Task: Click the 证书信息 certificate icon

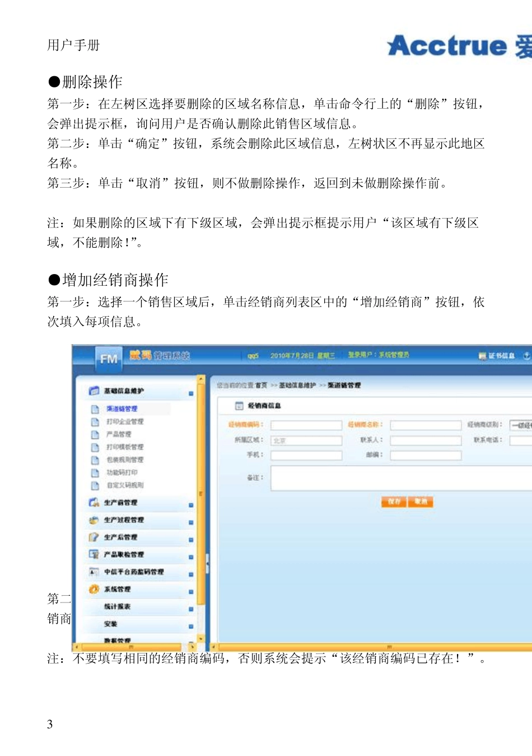Action: click(483, 356)
